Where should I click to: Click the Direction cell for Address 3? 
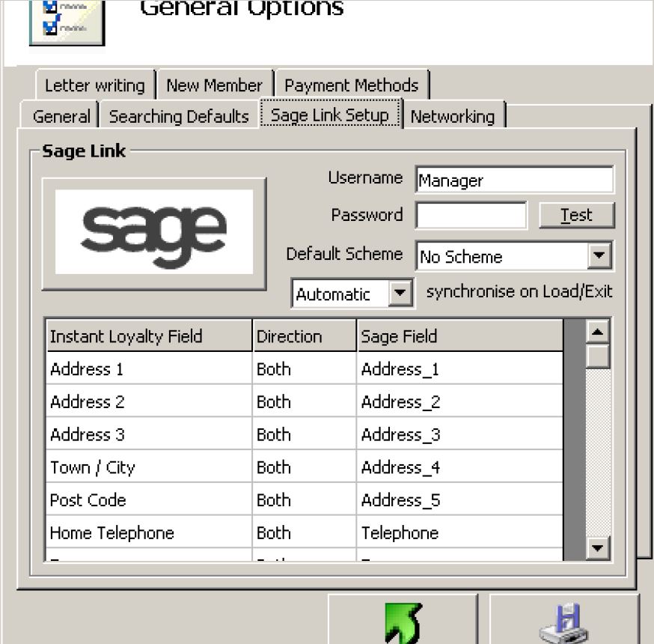pos(305,434)
